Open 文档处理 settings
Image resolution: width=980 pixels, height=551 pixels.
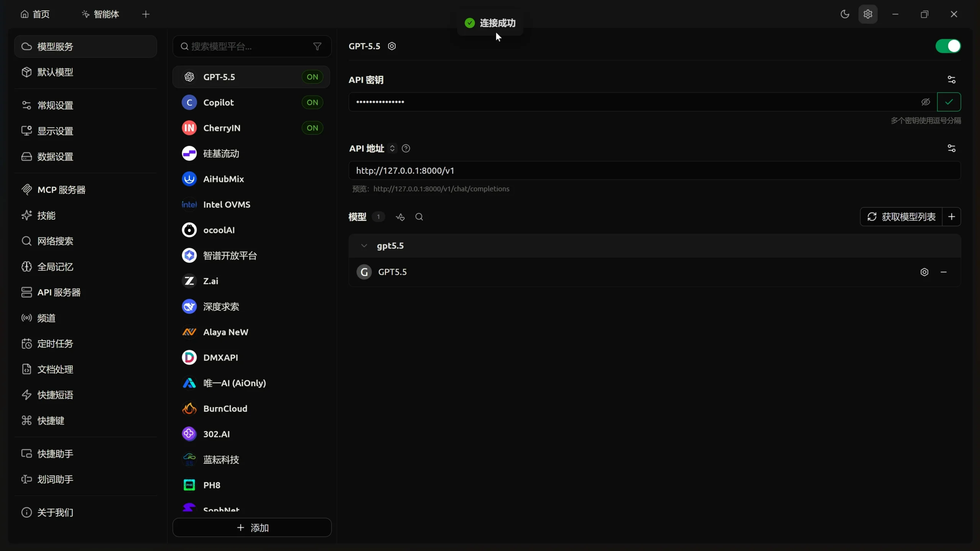point(85,369)
